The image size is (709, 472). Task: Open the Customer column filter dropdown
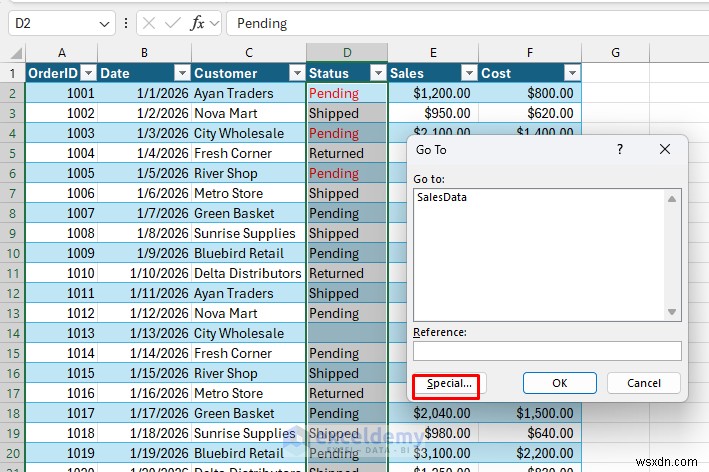[x=297, y=73]
